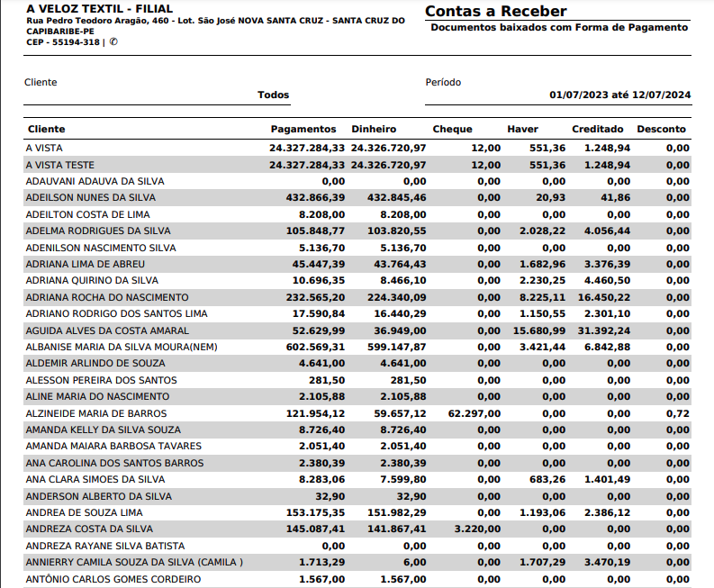The width and height of the screenshot is (714, 588).
Task: Click the ANTÔNIO CARLOS GOMES CORDEIRO row
Action: coord(113,579)
